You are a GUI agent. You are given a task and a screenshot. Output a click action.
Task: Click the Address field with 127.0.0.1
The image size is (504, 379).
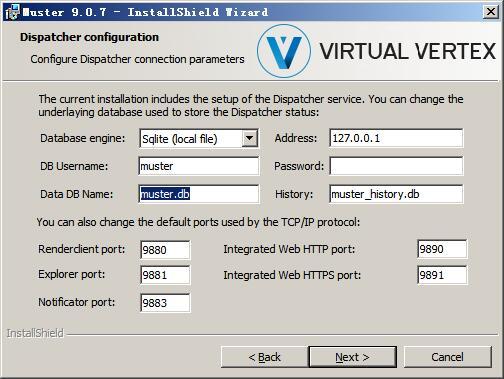point(396,138)
